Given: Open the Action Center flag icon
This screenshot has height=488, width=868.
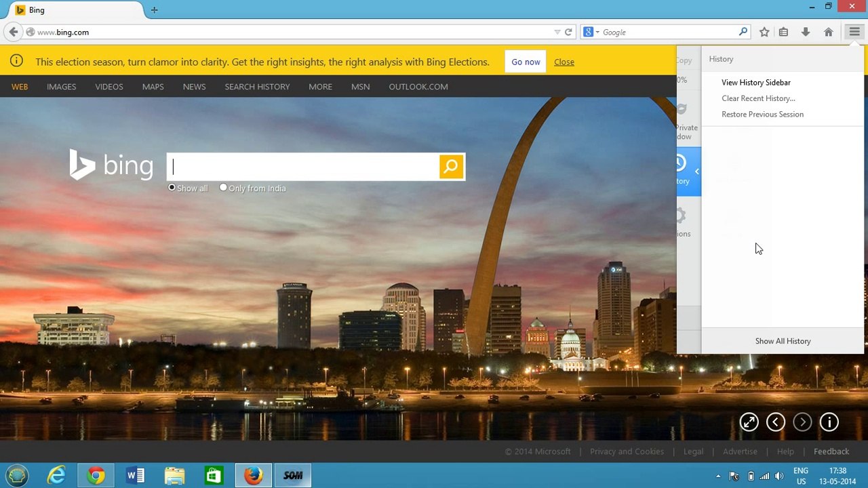Looking at the screenshot, I should [x=734, y=476].
